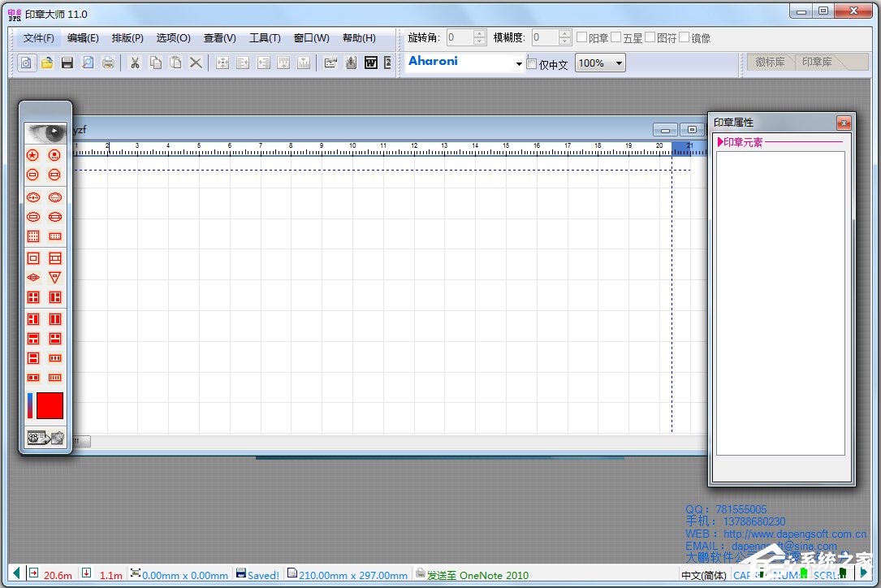Click the dapengsoft website link

click(x=795, y=534)
